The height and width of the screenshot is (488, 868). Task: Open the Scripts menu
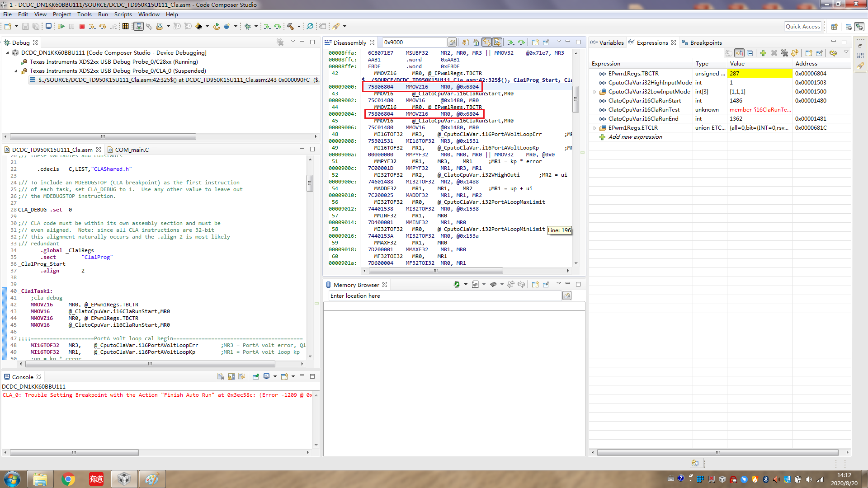pyautogui.click(x=123, y=14)
